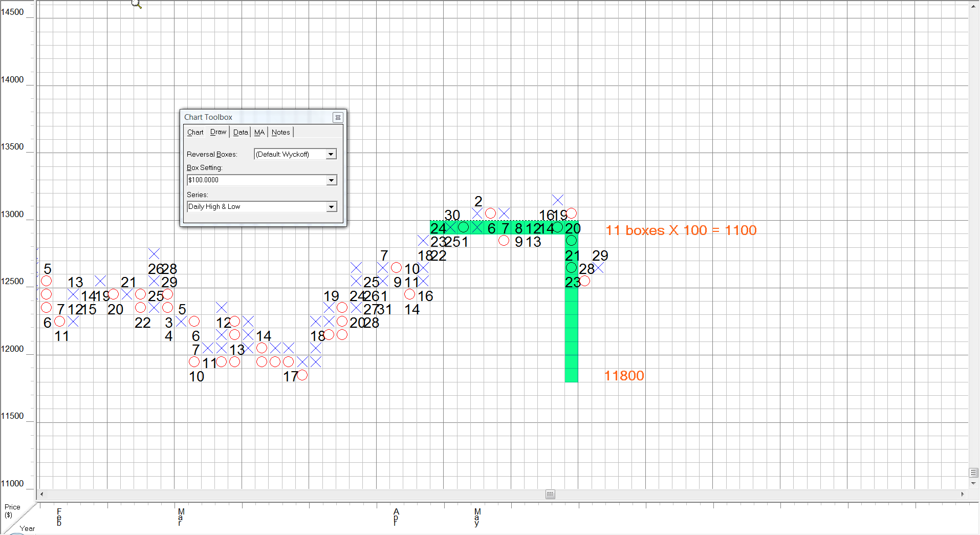
Task: Click the '11 boxes X 100 = 1100' annotation
Action: point(681,230)
